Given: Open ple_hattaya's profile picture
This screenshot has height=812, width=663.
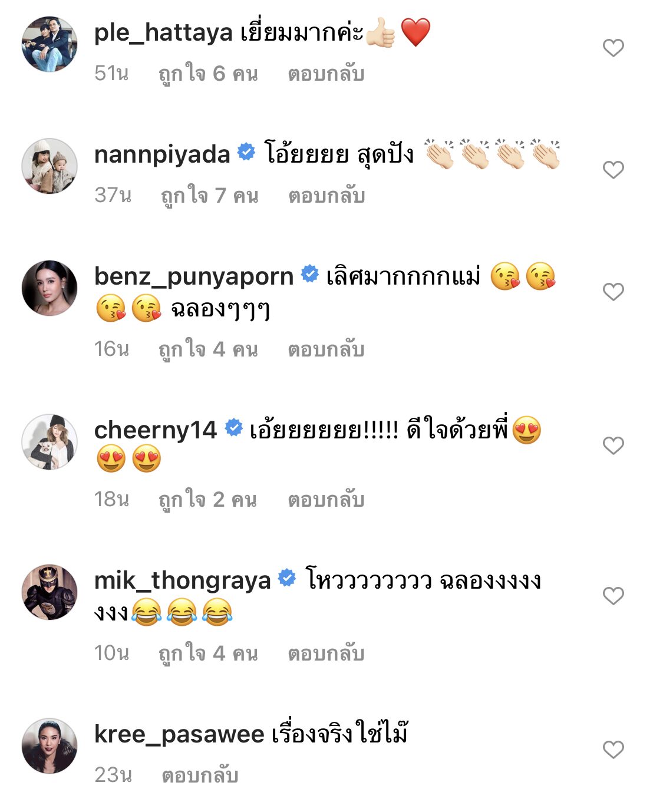Looking at the screenshot, I should (x=50, y=44).
